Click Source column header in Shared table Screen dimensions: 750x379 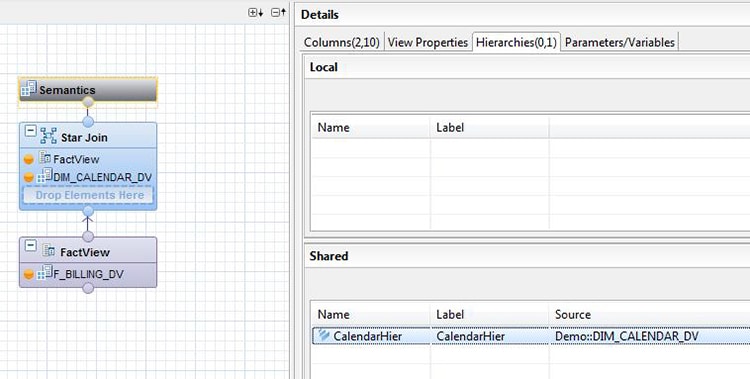click(573, 314)
